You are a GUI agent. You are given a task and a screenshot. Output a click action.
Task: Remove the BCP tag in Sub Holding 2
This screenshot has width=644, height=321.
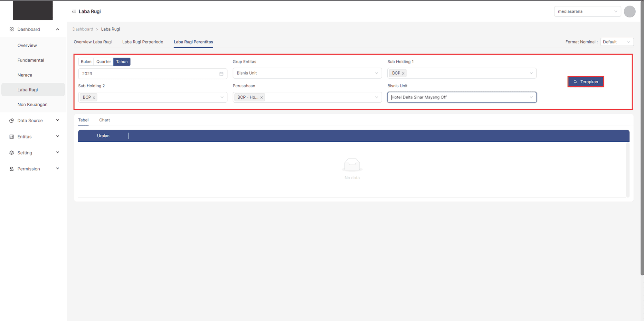click(x=94, y=98)
